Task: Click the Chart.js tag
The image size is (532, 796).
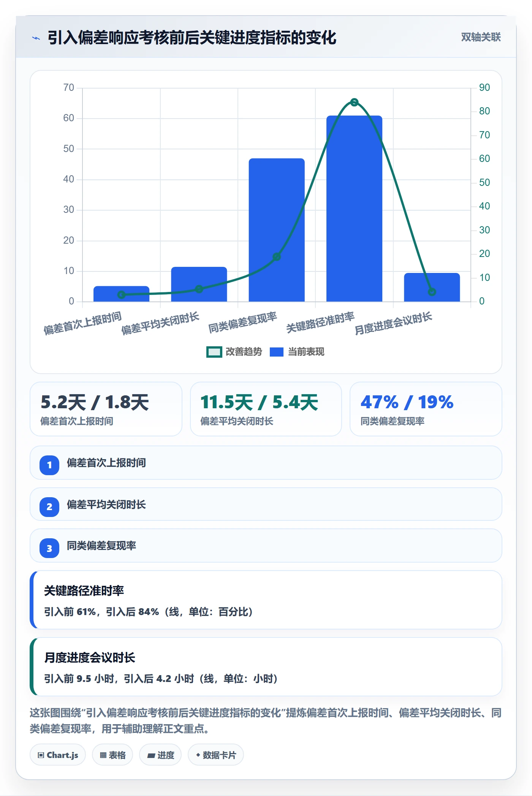Action: [58, 755]
